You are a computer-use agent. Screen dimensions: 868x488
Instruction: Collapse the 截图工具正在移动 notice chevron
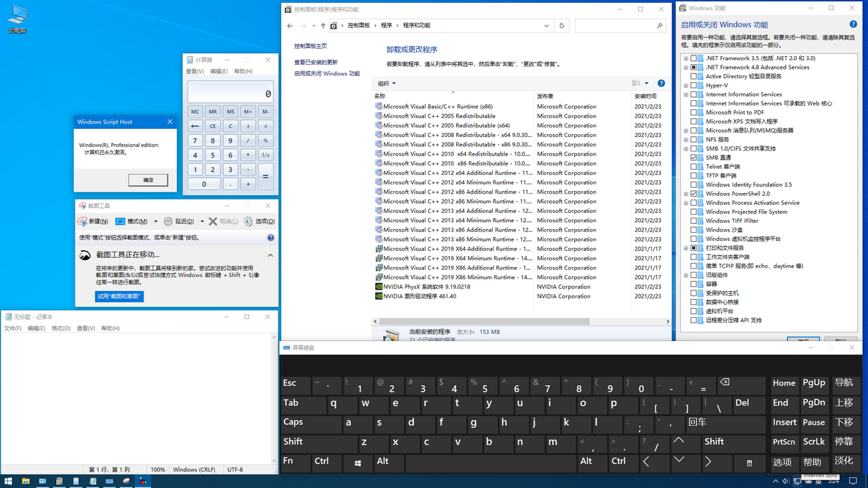(x=270, y=255)
